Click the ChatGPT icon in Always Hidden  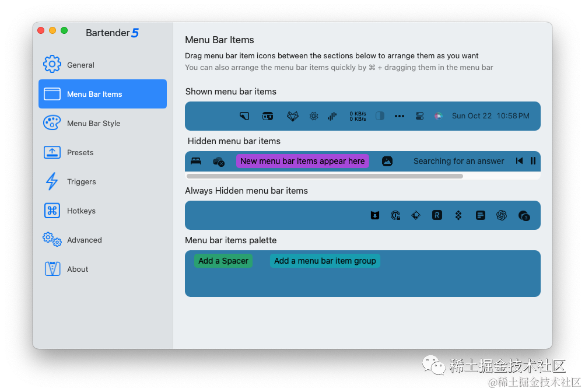tap(502, 215)
